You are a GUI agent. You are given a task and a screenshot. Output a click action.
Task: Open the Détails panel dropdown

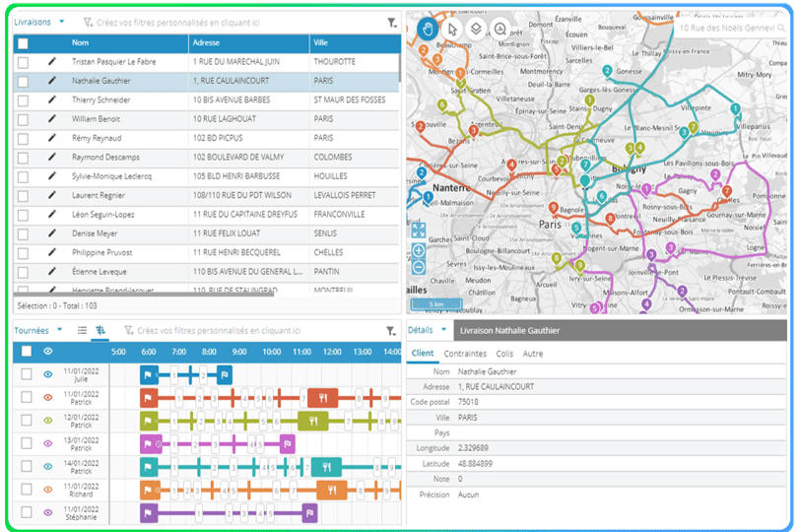(443, 330)
